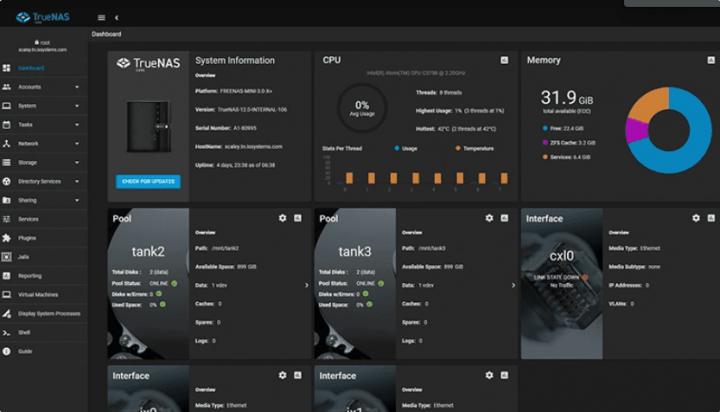Screen dimensions: 720x412
Task: Toggle the Temperature legend in CPU chart
Action: click(x=474, y=148)
